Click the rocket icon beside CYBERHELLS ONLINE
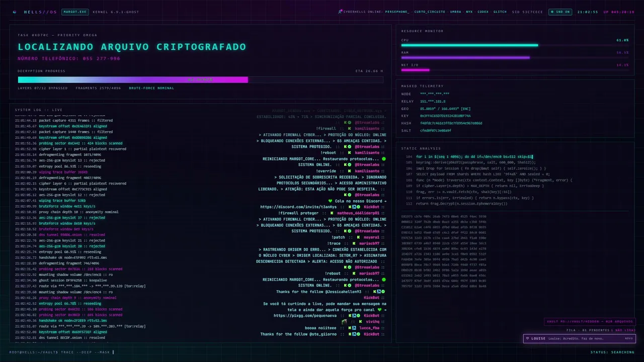This screenshot has width=644, height=362. point(341,11)
